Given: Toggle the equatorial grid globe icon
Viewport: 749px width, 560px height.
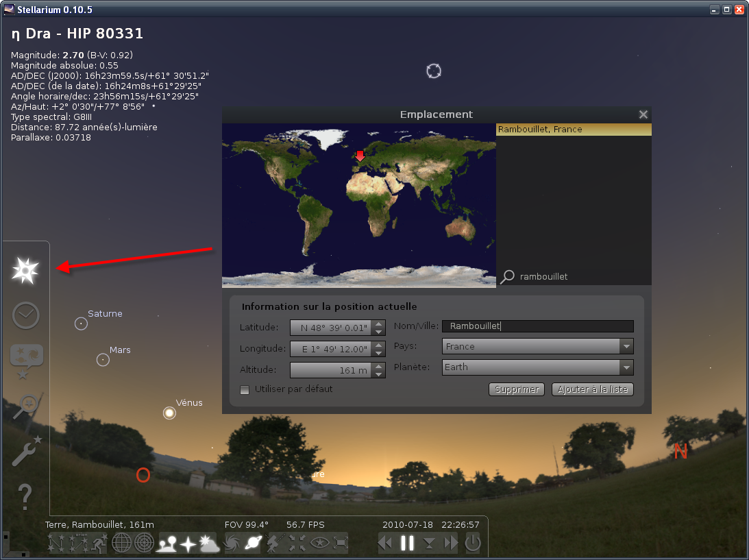Looking at the screenshot, I should pos(121,544).
